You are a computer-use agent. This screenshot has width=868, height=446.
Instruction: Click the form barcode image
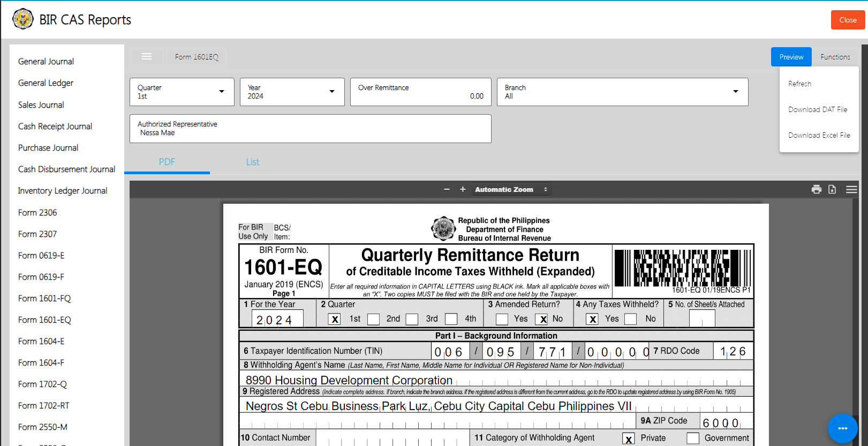tap(683, 268)
